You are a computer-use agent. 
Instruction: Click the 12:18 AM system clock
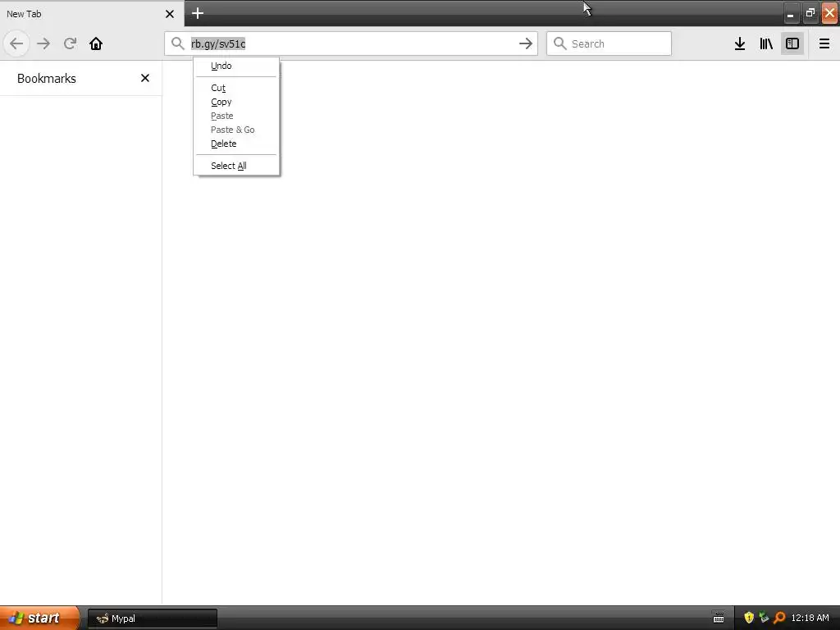tap(810, 618)
